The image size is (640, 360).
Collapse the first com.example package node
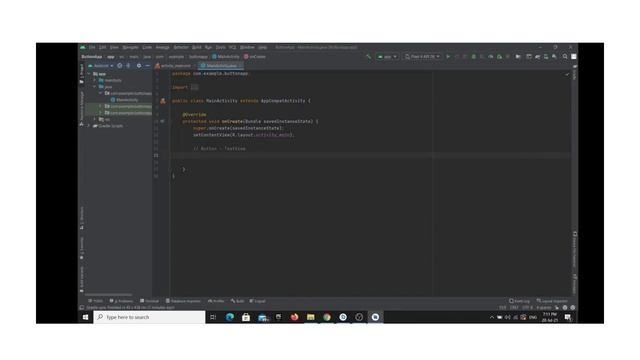[101, 93]
